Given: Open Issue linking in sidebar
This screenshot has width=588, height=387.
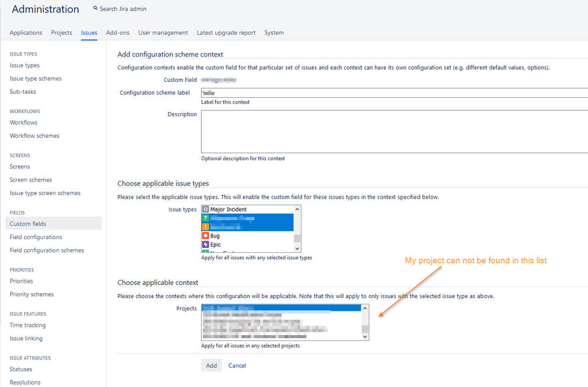Looking at the screenshot, I should tap(26, 338).
